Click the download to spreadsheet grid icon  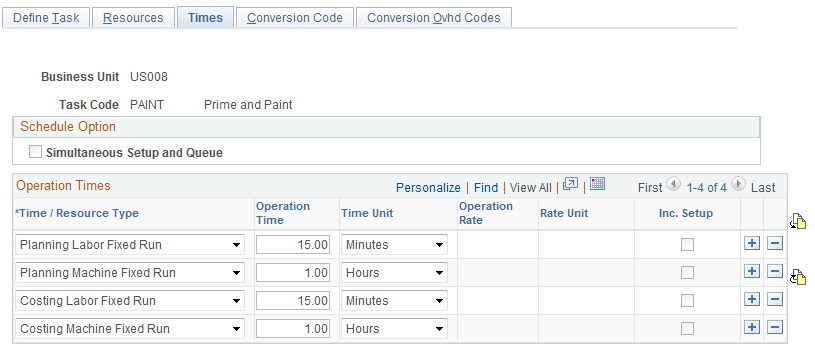597,184
